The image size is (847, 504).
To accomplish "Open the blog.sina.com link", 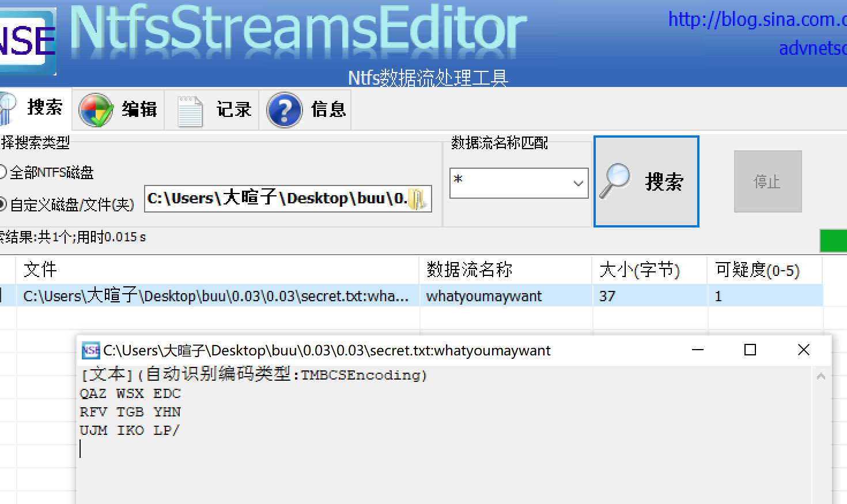I will point(757,20).
